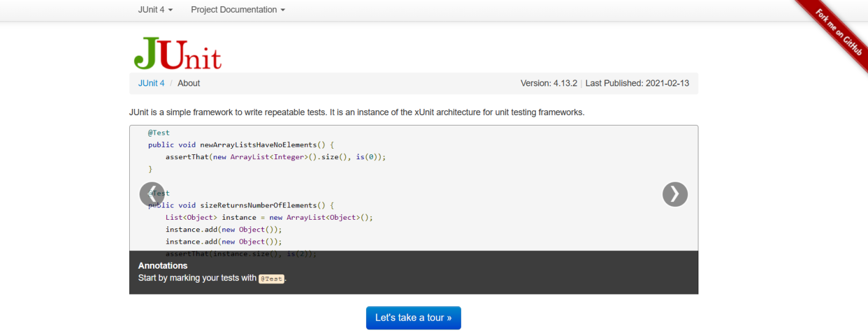Click the Annotations caption heading
Screen dimensions: 868x333
coord(163,266)
